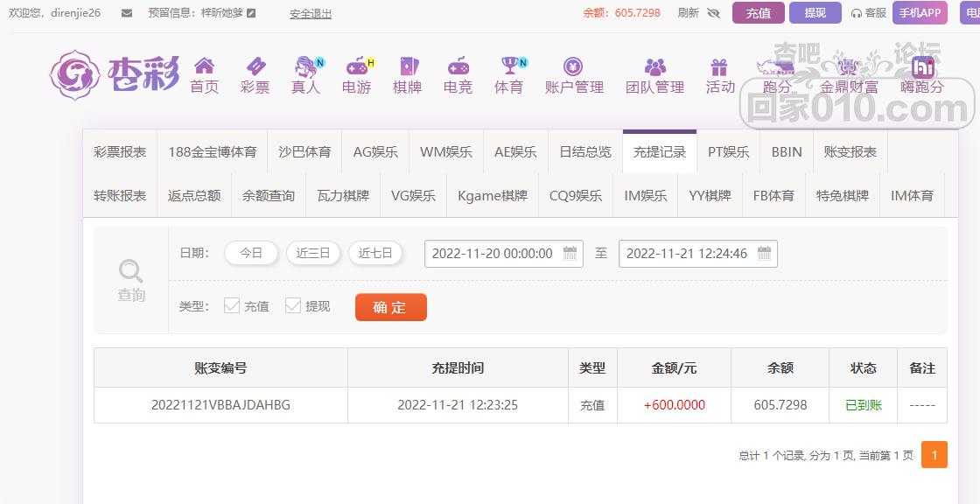The image size is (980, 504).
Task: Click the 电游 game controller icon
Action: click(355, 66)
